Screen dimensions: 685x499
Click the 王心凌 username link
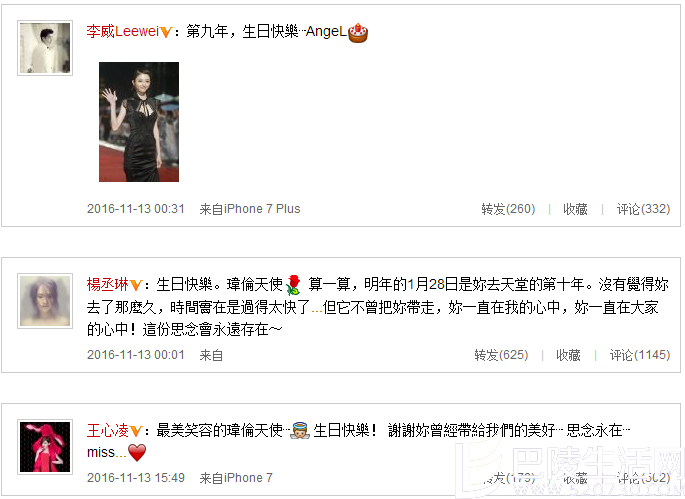tap(107, 430)
